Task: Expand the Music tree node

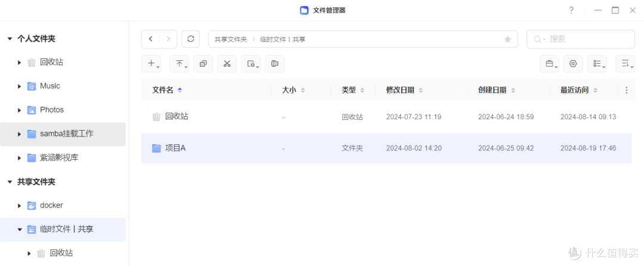Action: point(19,86)
